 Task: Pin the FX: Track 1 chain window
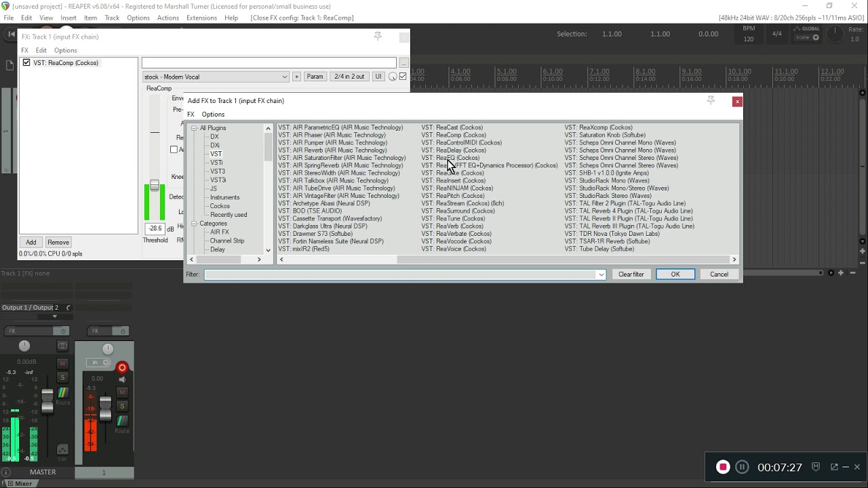(378, 37)
